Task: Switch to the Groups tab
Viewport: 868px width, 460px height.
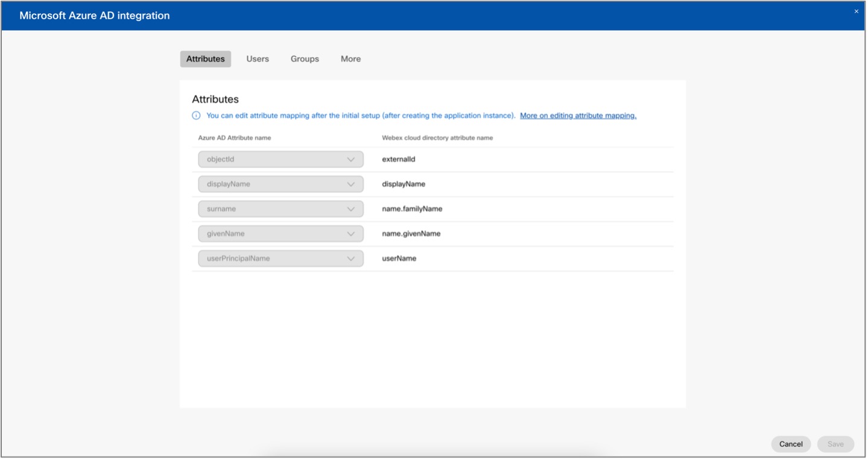Action: 303,58
